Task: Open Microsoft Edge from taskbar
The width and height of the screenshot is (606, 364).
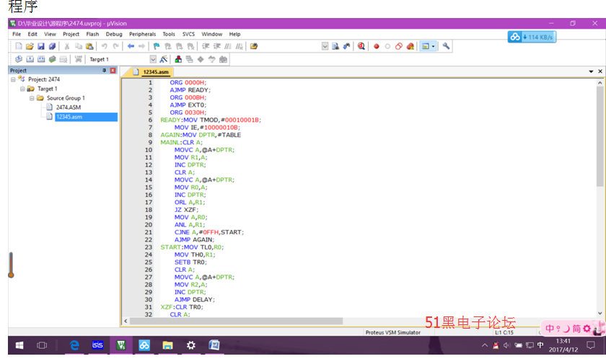Action: (x=74, y=345)
